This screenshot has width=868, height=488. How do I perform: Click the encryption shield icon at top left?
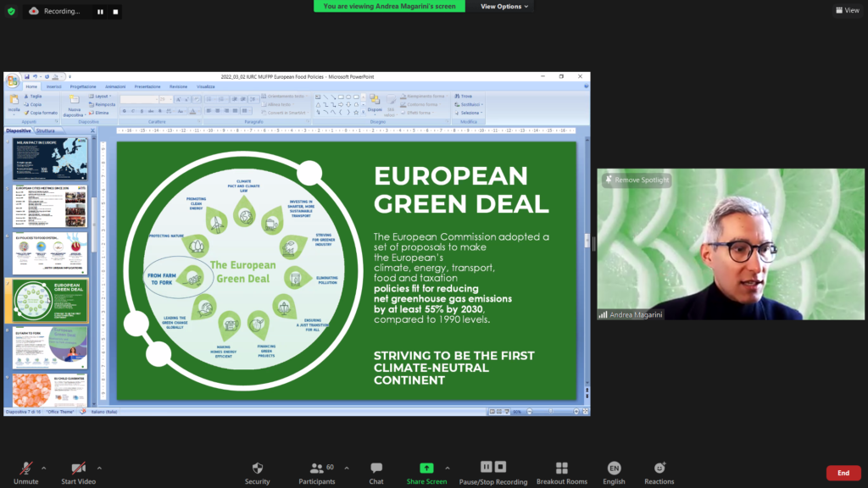[x=11, y=11]
